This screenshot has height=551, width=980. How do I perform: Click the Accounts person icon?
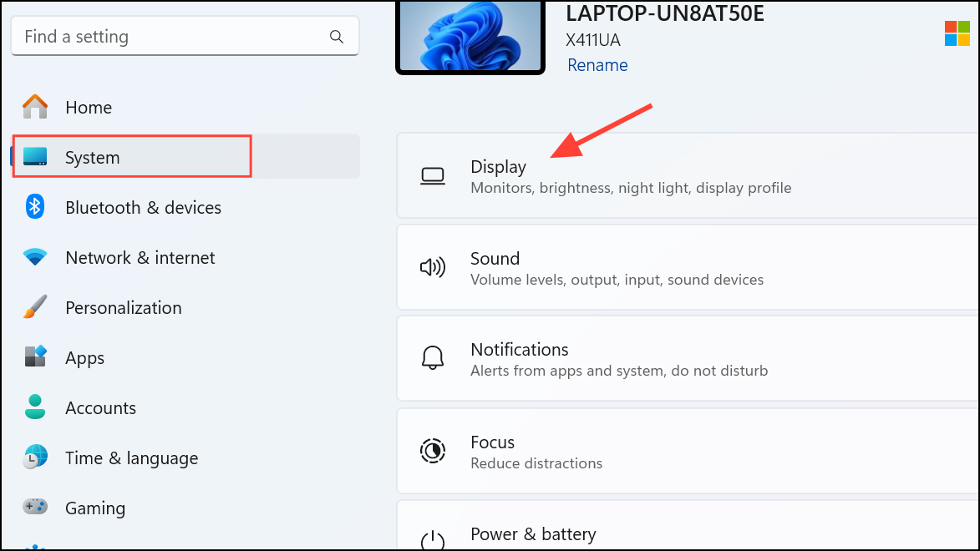click(35, 407)
